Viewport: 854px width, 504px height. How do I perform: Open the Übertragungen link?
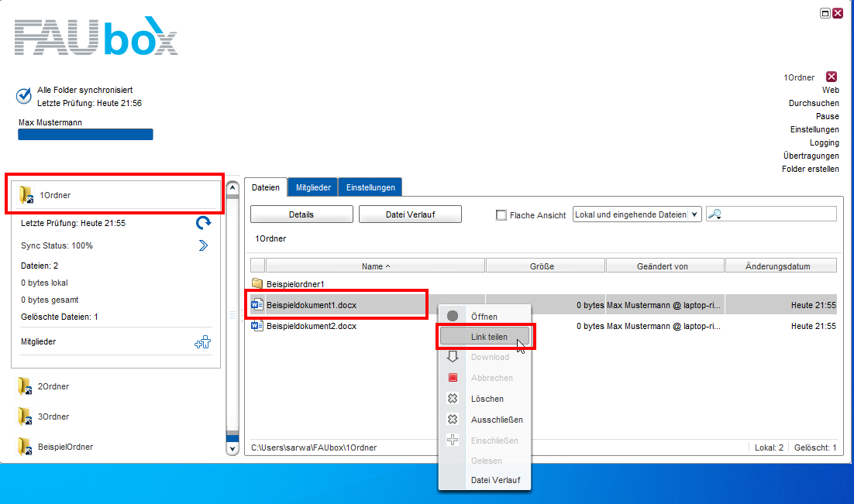[811, 156]
